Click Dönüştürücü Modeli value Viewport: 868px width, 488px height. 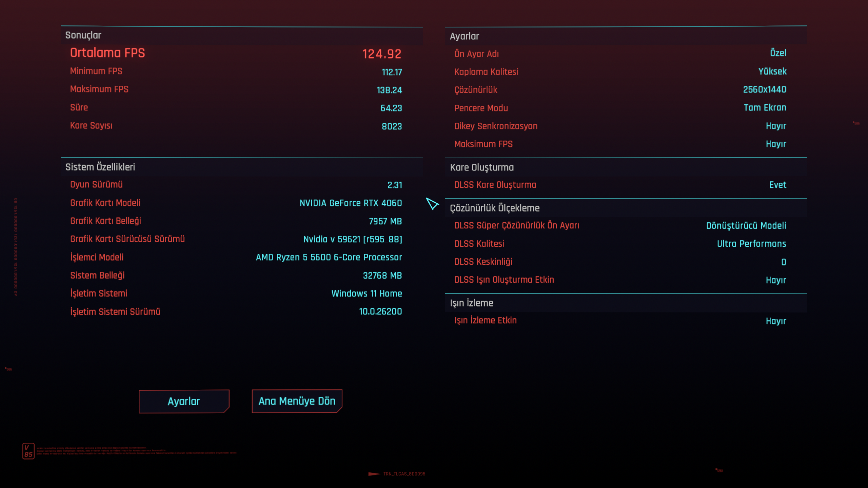point(746,226)
